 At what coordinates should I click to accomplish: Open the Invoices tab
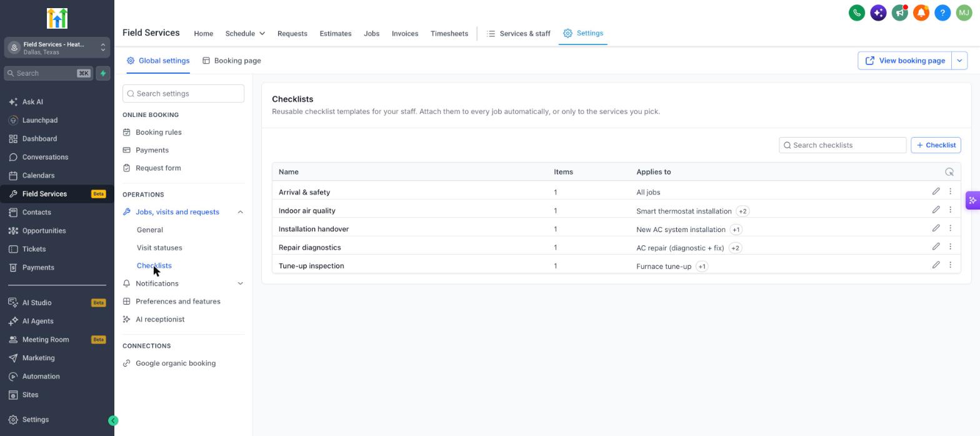point(405,34)
